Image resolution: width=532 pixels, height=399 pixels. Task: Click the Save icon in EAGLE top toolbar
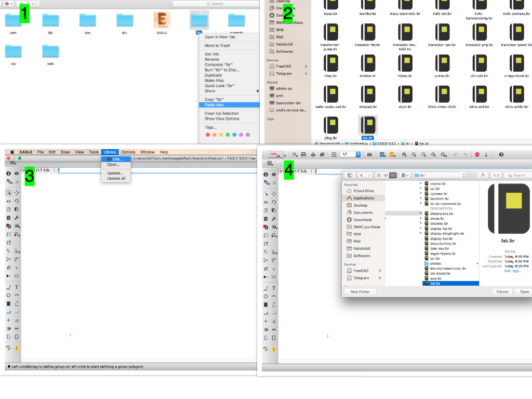pos(303,155)
